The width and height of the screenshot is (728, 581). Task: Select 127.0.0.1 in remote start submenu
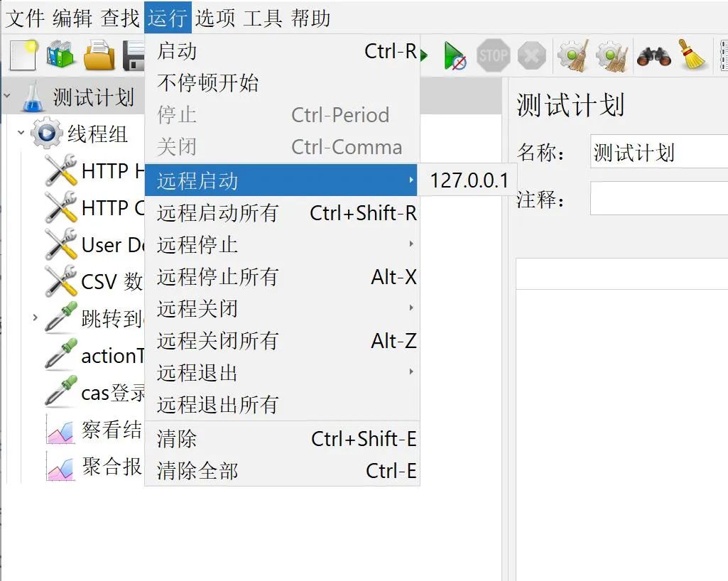[x=469, y=180]
